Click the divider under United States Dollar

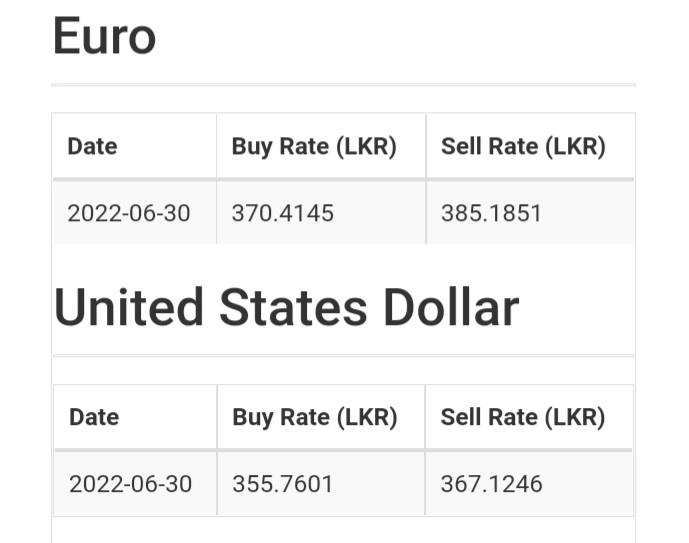pyautogui.click(x=343, y=355)
